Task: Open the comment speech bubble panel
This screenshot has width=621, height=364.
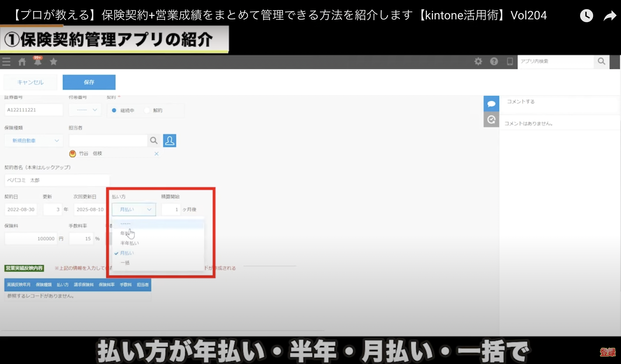Action: click(x=491, y=104)
